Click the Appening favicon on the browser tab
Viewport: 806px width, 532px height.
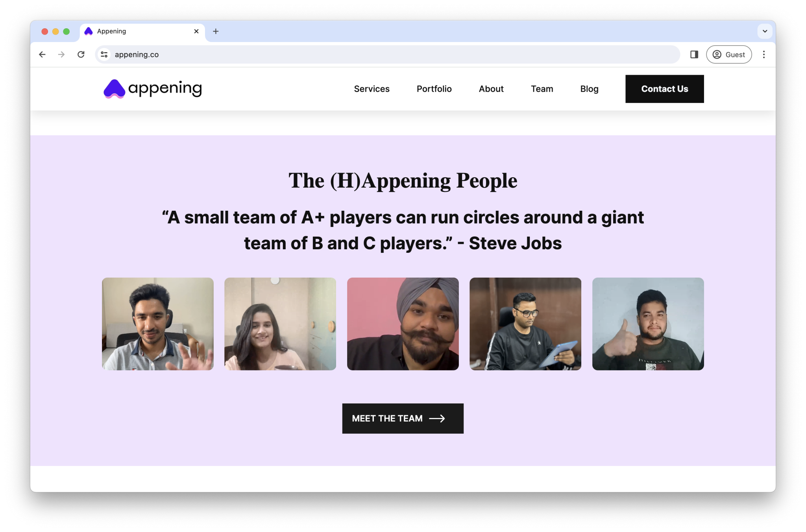pyautogui.click(x=89, y=31)
